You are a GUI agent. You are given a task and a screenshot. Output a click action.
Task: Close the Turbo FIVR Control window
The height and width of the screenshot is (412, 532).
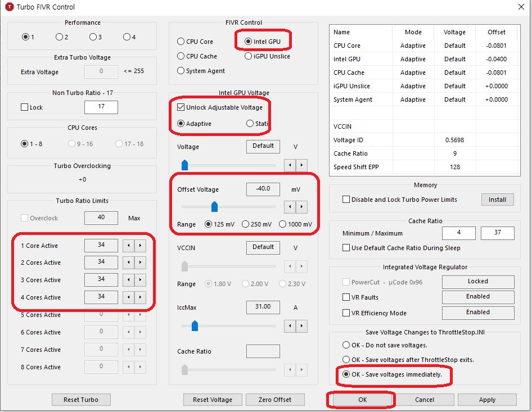click(521, 7)
